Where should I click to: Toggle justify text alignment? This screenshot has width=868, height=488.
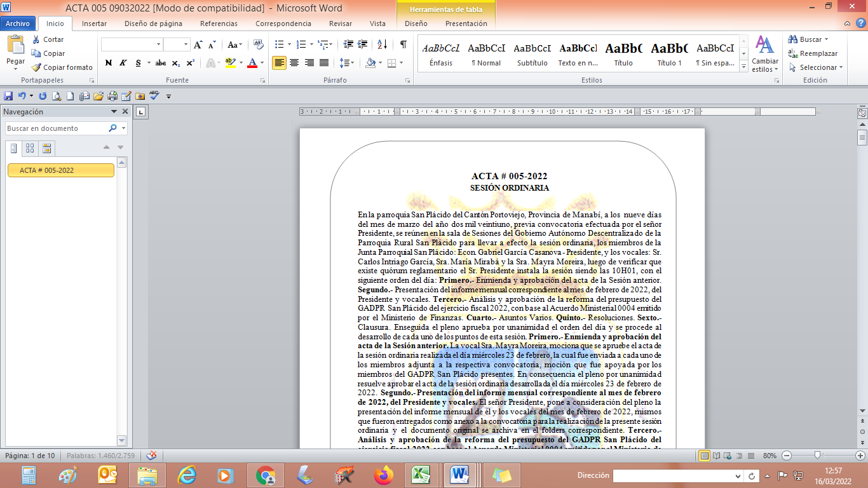pyautogui.click(x=324, y=63)
